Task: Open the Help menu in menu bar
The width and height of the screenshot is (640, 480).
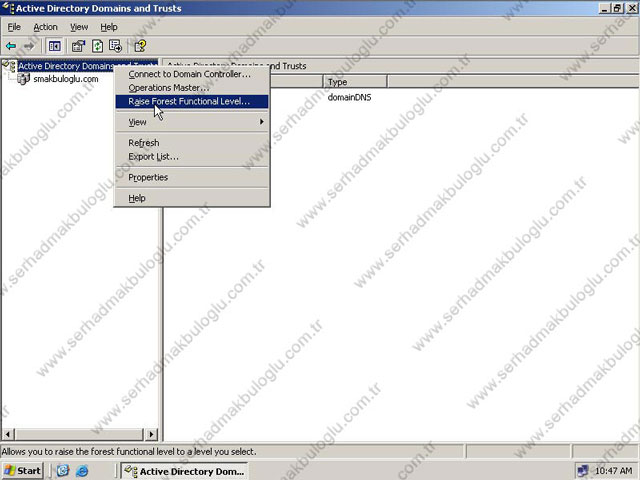Action: (x=109, y=27)
